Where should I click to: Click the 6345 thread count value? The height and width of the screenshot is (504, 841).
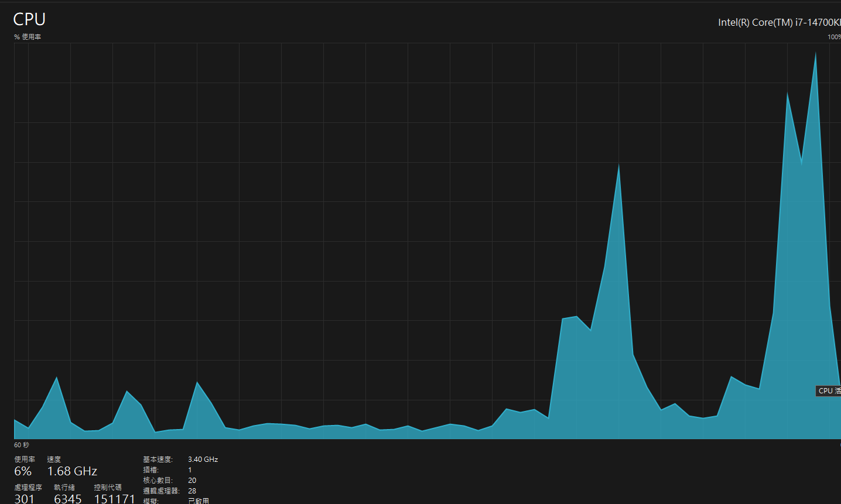tap(68, 499)
